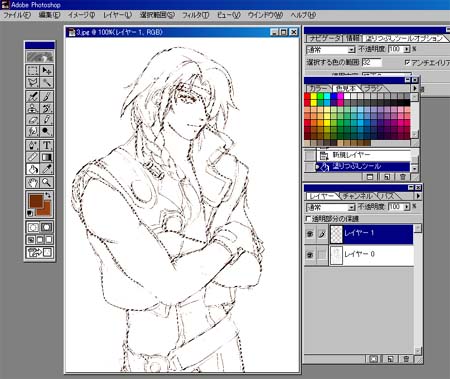This screenshot has height=379, width=450.
Task: Select the Airbrush tool
Action: (x=33, y=97)
